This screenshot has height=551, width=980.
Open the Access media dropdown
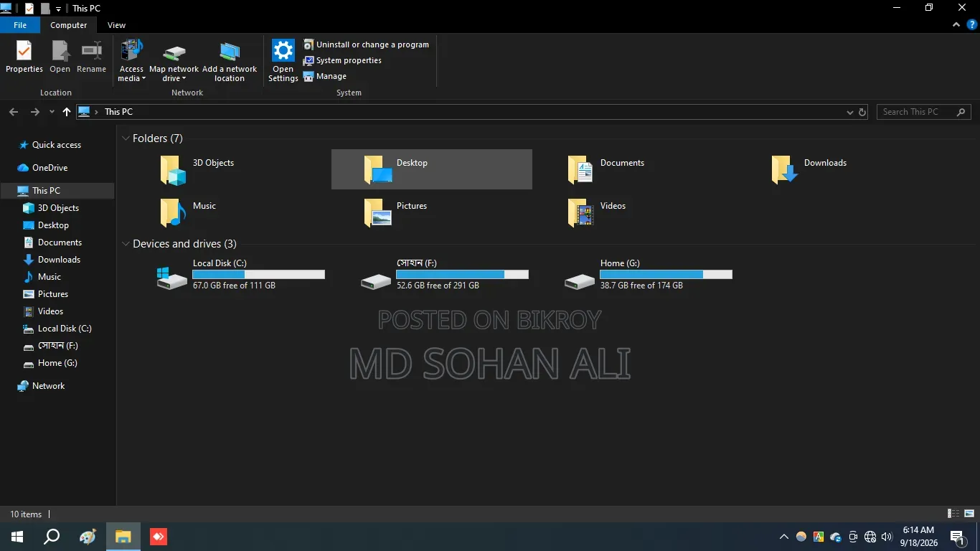click(131, 61)
